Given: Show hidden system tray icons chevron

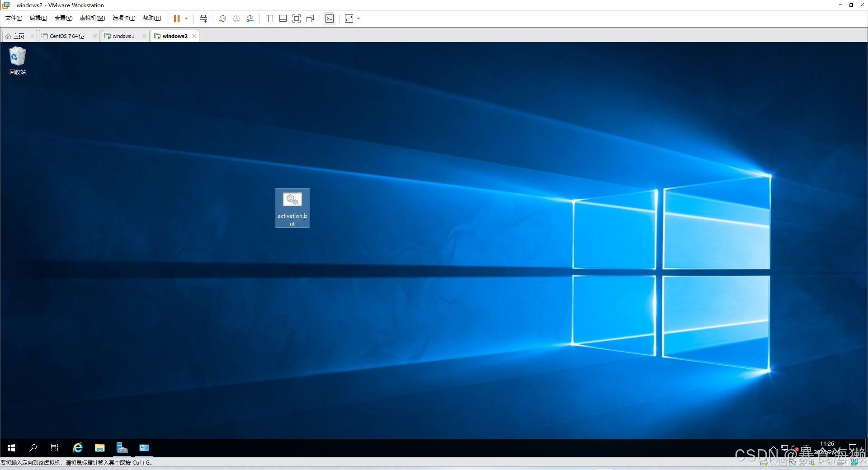Looking at the screenshot, I should tap(774, 448).
